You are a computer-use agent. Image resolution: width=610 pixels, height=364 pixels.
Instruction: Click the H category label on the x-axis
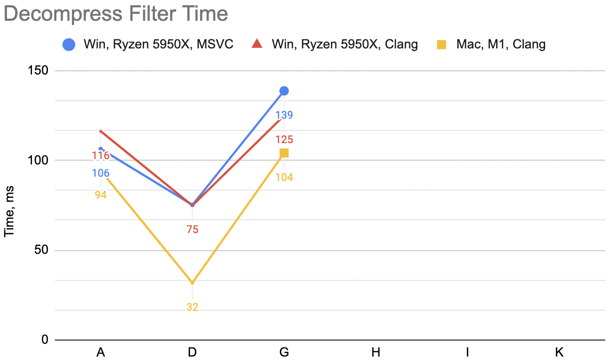coord(375,352)
